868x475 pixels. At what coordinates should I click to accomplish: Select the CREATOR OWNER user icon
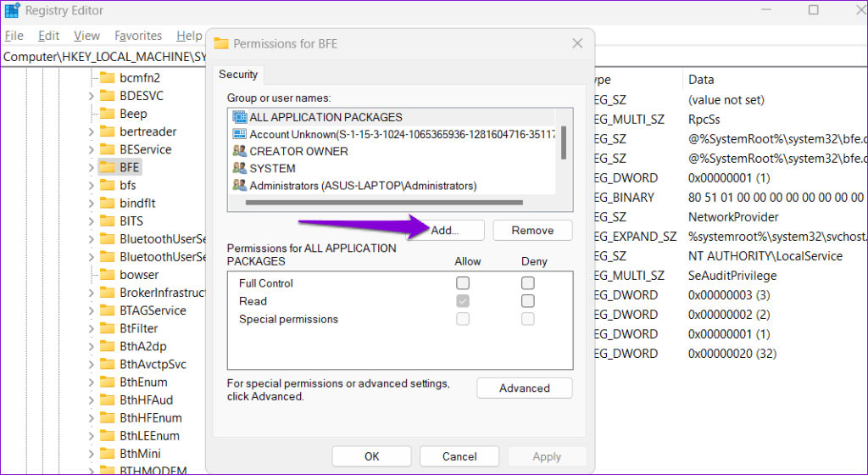(239, 151)
